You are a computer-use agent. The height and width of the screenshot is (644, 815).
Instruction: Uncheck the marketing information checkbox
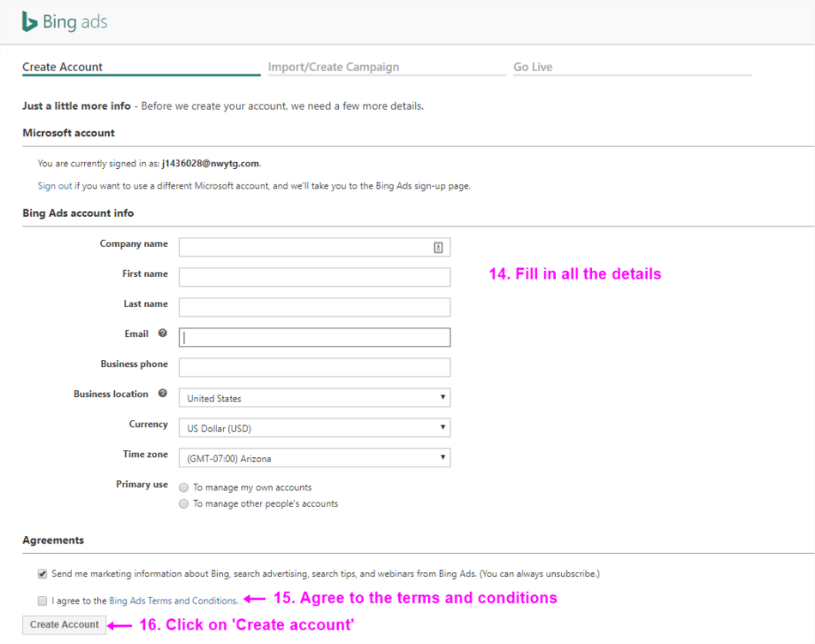[x=42, y=574]
